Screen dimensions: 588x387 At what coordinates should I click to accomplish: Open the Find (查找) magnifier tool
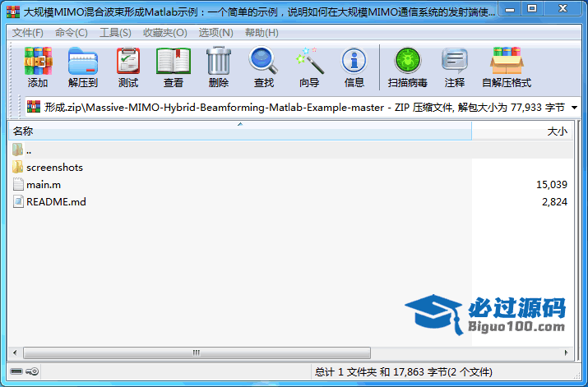264,60
